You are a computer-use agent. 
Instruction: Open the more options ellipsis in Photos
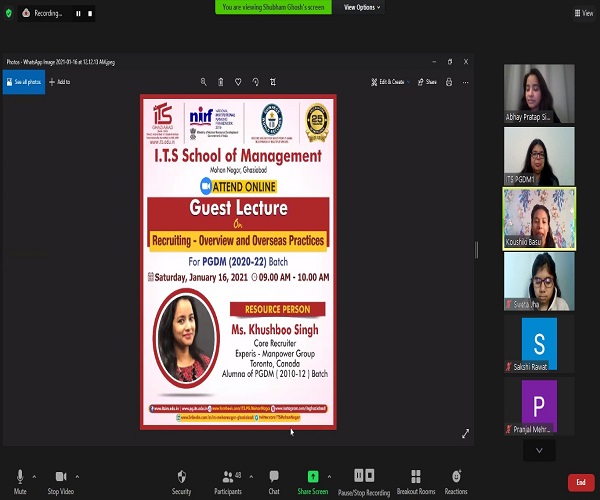(466, 82)
